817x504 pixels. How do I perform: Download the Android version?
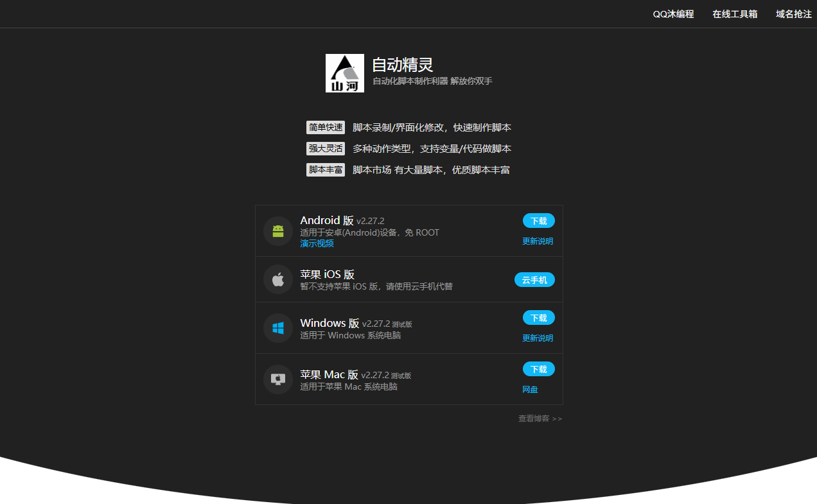click(539, 221)
